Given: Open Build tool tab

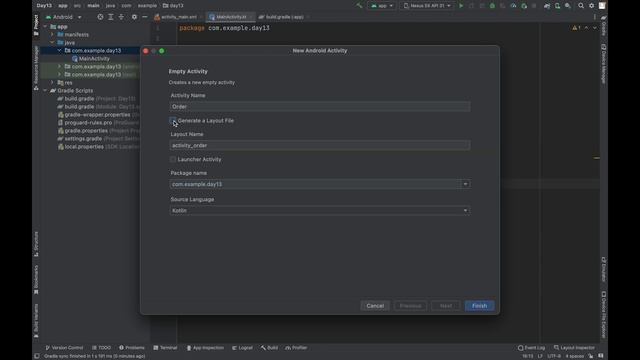Looking at the screenshot, I should [269, 348].
